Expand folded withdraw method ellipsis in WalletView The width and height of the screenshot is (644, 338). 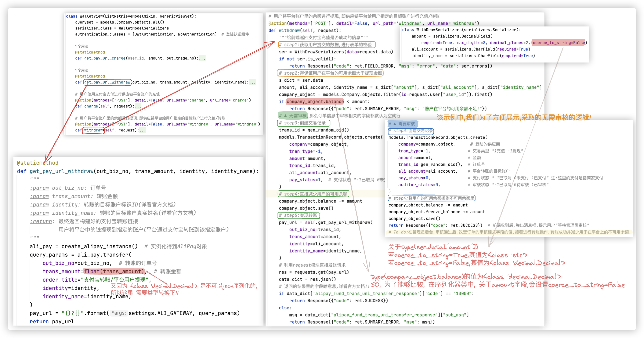pos(142,130)
